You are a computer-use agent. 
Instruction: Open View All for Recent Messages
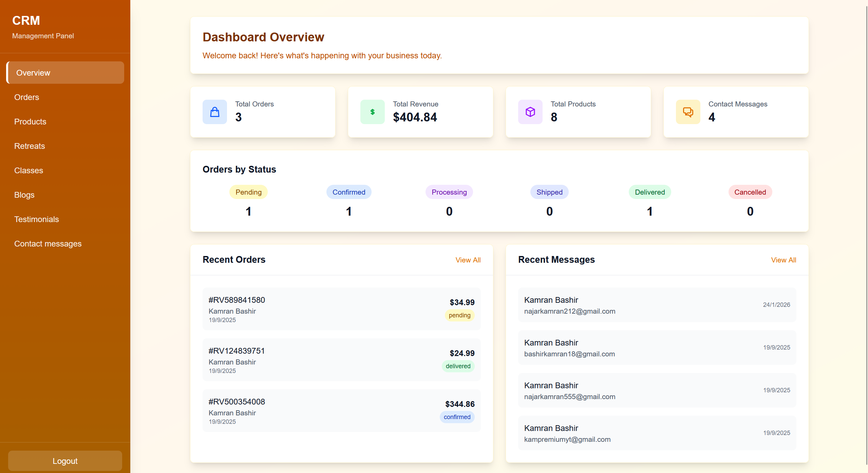tap(784, 260)
